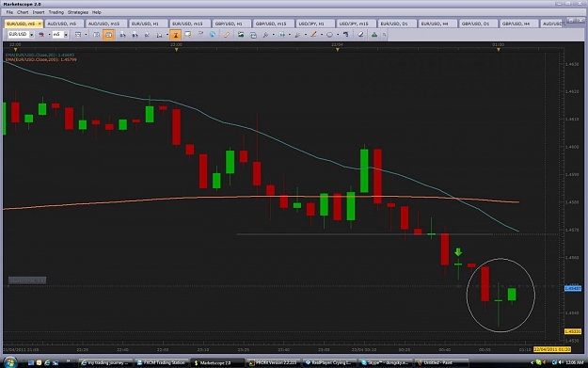Image resolution: width=588 pixels, height=368 pixels.
Task: Select the yellow pencil drawing icon
Action: click(x=227, y=35)
